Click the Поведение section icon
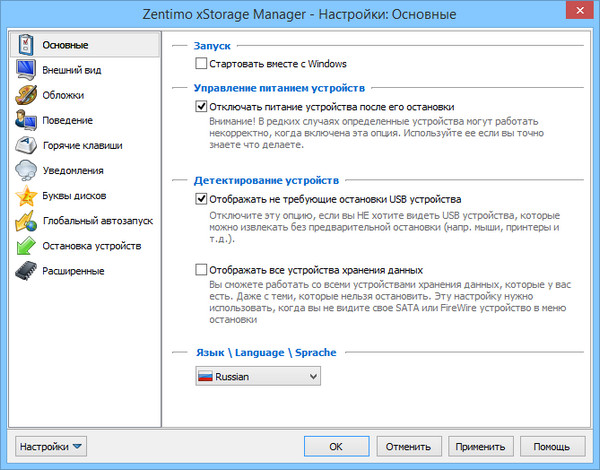This screenshot has height=470, width=600. pyautogui.click(x=26, y=120)
